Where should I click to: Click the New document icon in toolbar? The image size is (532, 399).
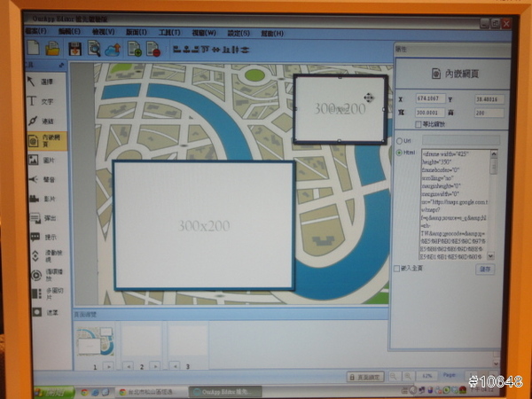coord(35,48)
